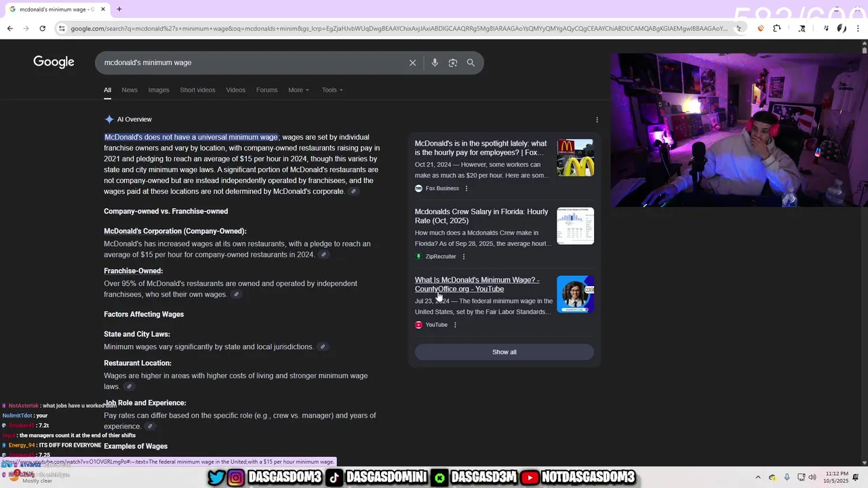Switch to the Images tab
The image size is (868, 488).
[159, 90]
